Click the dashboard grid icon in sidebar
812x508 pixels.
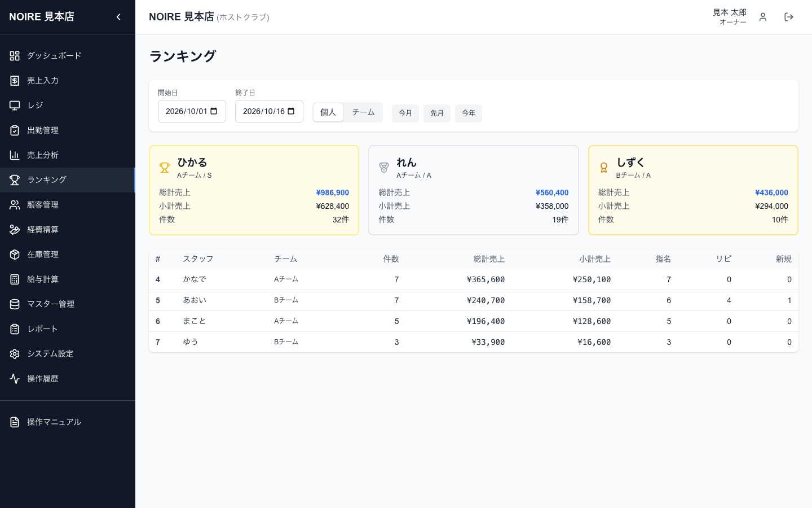point(15,56)
